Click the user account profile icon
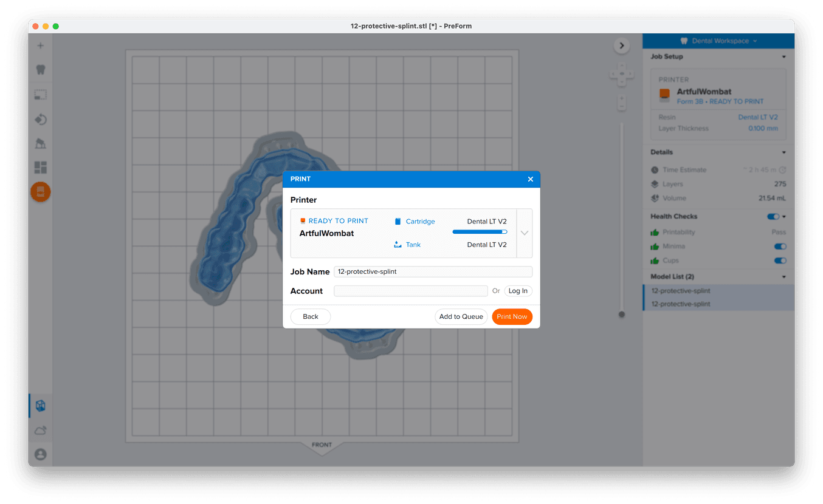Screen dimensions: 823x504 point(41,454)
